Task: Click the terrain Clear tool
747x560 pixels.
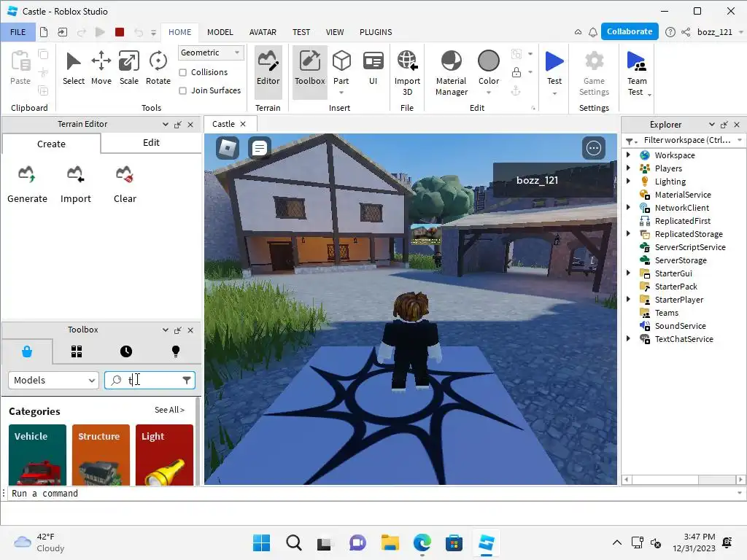Action: click(125, 185)
